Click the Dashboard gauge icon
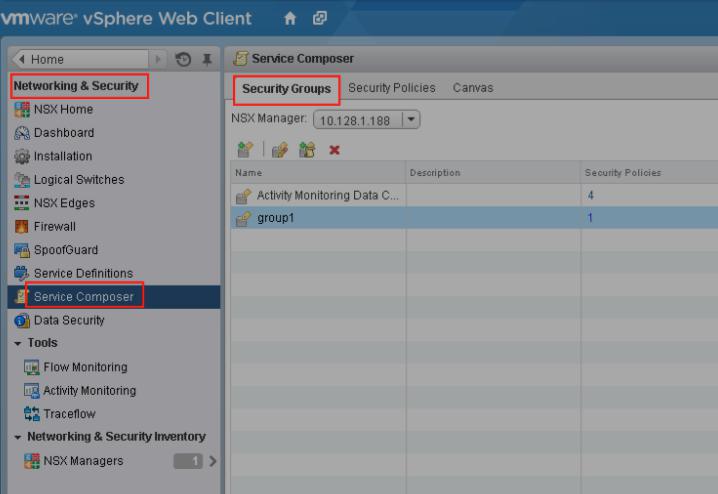Screen dimensions: 718x494 [x=22, y=133]
